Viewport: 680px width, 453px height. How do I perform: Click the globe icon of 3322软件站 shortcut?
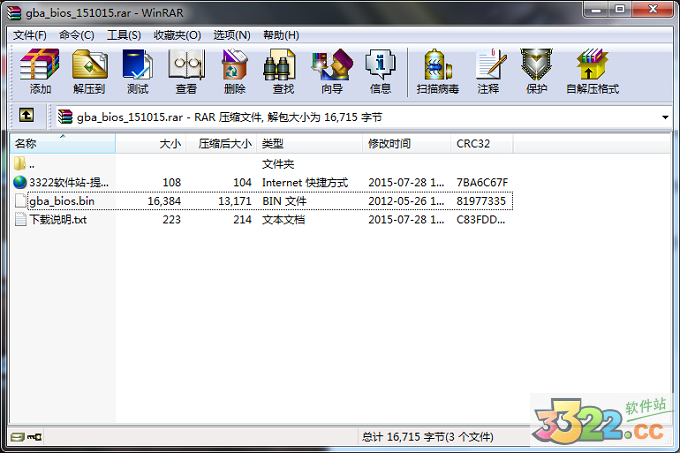[20, 182]
